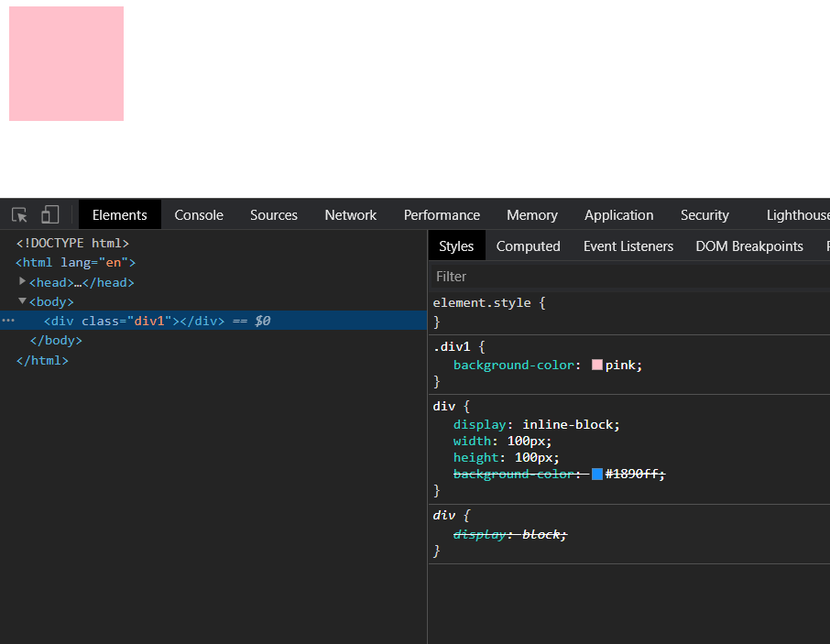830x644 pixels.
Task: Open the Event Listeners tab
Action: tap(628, 246)
